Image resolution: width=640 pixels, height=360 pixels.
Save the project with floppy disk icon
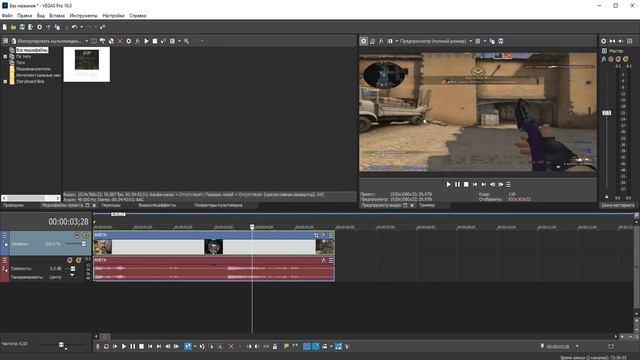tap(22, 27)
